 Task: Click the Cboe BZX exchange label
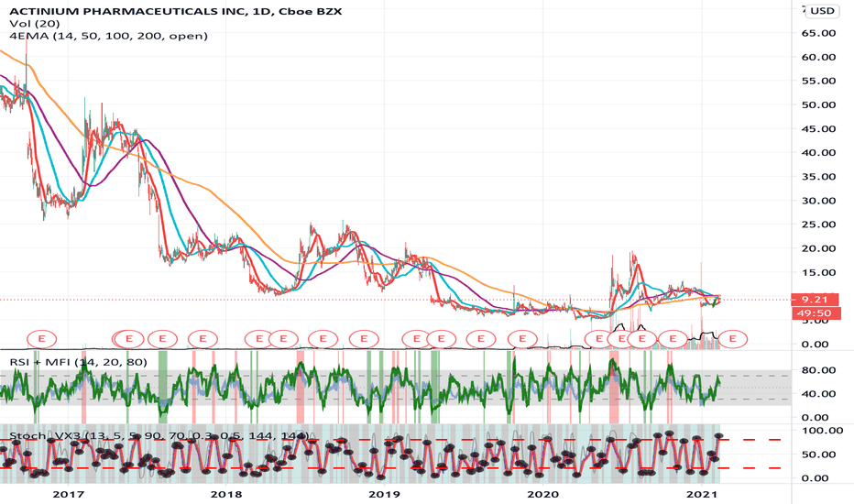310,10
